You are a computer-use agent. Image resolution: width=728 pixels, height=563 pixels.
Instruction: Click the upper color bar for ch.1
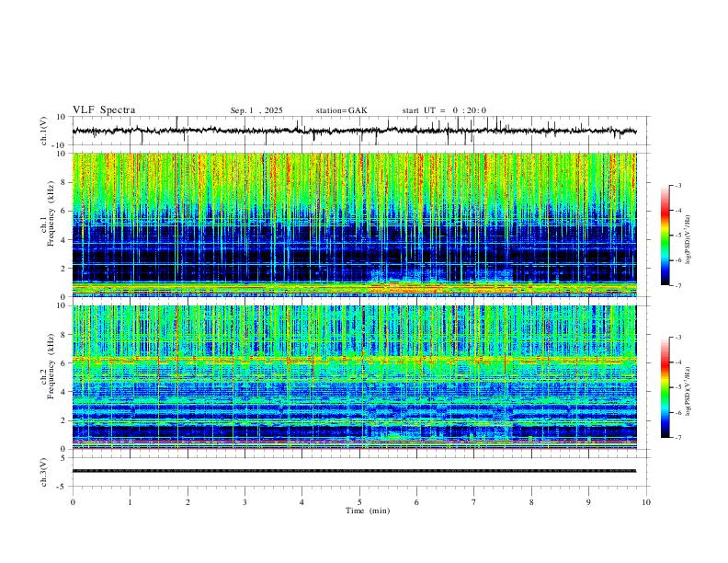(665, 236)
